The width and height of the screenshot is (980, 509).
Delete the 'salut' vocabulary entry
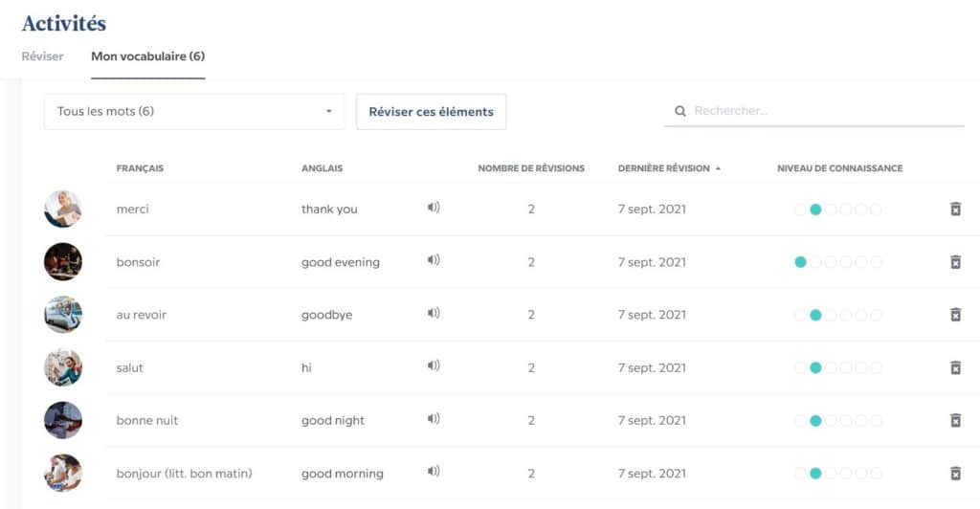point(954,367)
